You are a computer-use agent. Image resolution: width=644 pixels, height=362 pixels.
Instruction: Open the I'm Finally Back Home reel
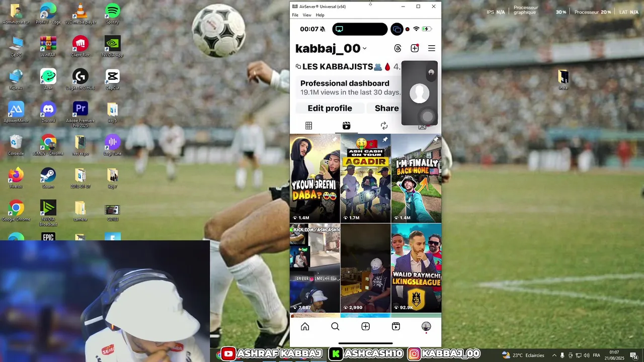(416, 178)
